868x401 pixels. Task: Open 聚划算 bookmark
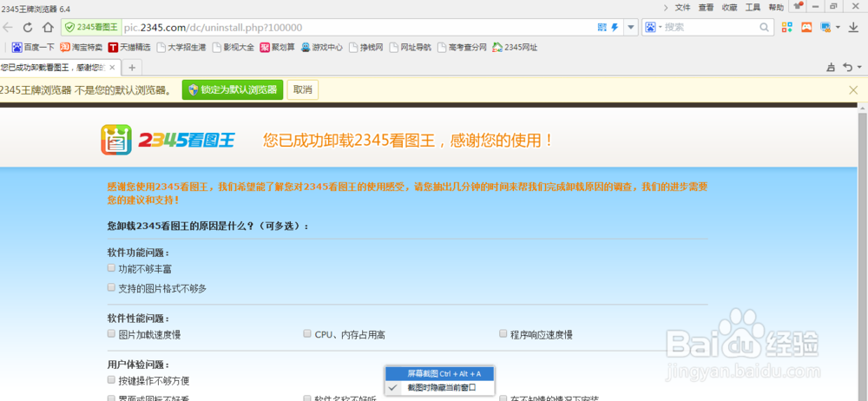[x=279, y=48]
